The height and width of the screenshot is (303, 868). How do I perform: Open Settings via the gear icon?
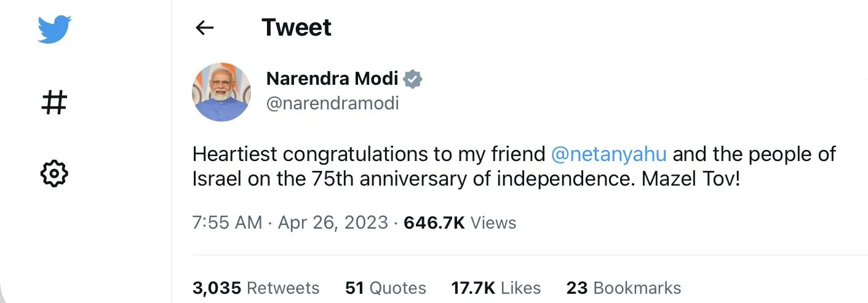click(54, 174)
